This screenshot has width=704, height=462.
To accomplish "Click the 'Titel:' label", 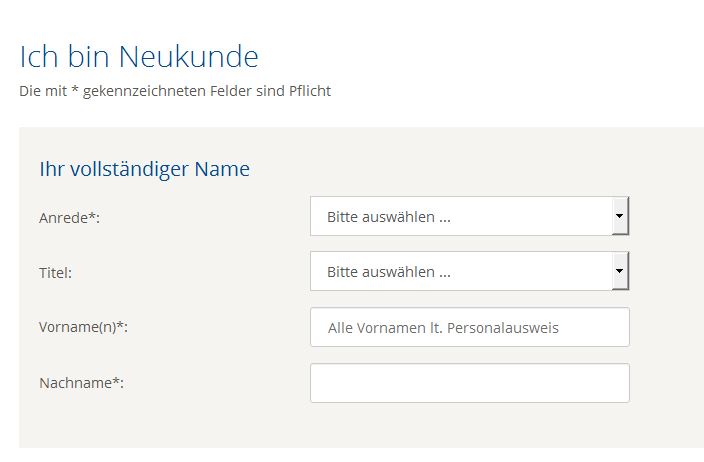I will coord(55,273).
